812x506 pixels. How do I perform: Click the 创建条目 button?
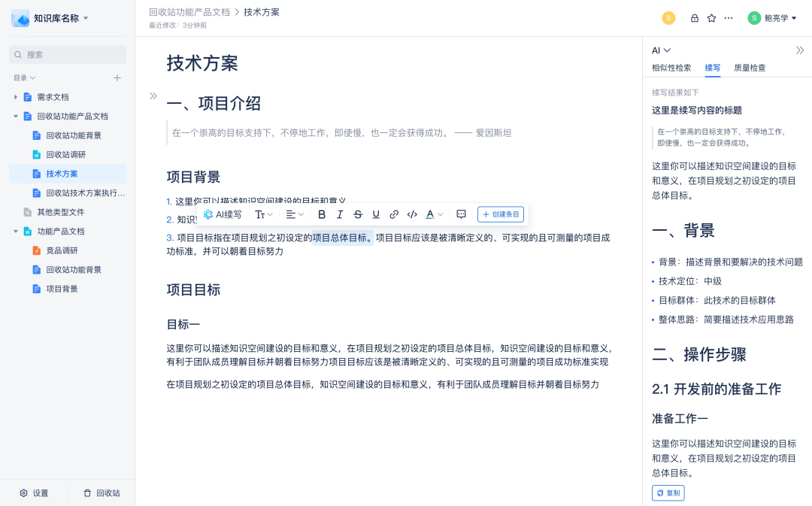coord(501,214)
